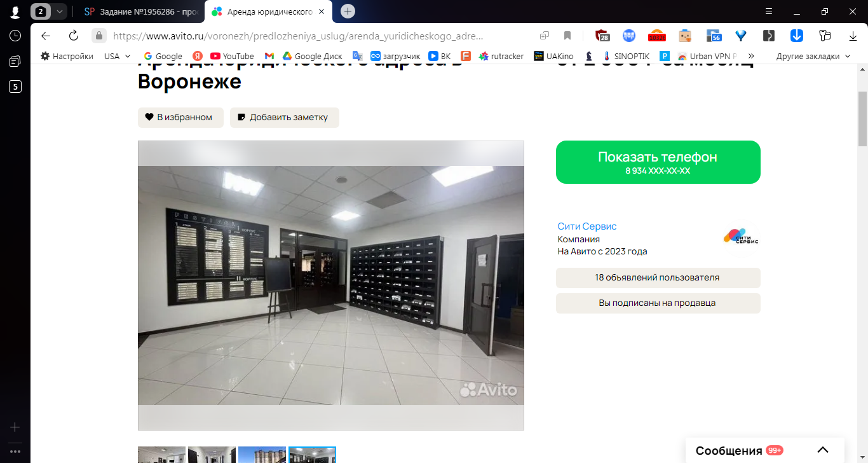Open Google Translate bookmark icon
The height and width of the screenshot is (463, 868).
point(357,56)
